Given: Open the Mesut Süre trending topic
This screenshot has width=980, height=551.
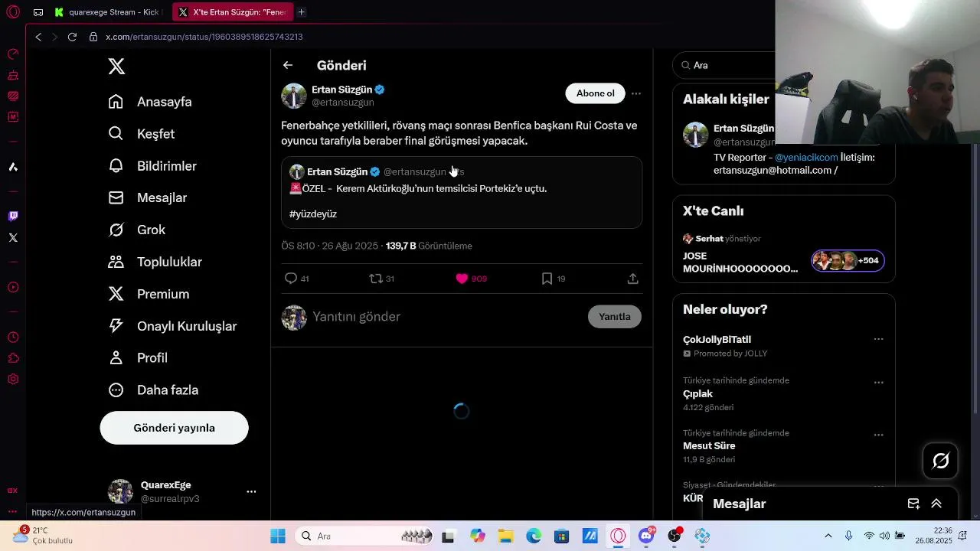Looking at the screenshot, I should point(709,445).
